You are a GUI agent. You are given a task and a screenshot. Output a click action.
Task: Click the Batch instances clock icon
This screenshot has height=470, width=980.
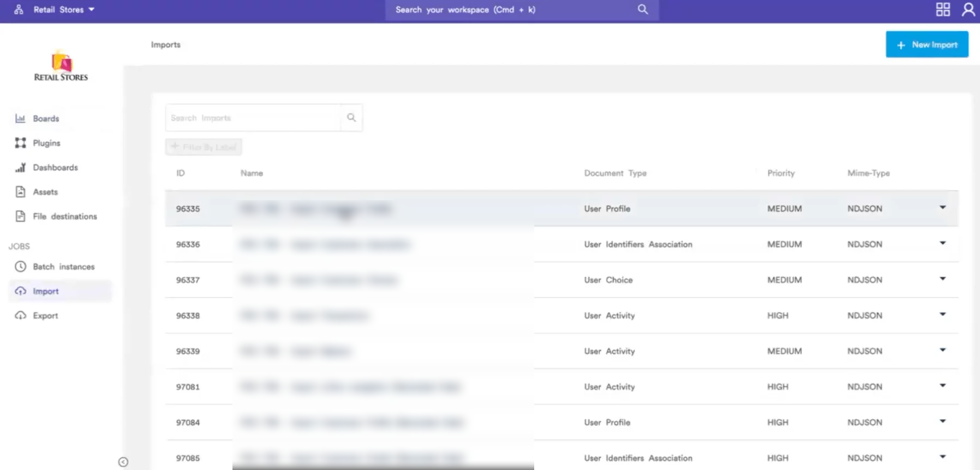tap(20, 267)
